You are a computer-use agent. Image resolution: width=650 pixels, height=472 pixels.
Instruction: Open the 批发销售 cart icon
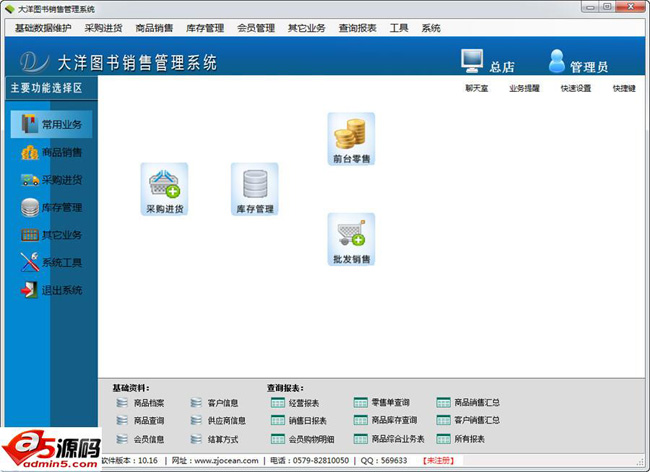[x=351, y=239]
